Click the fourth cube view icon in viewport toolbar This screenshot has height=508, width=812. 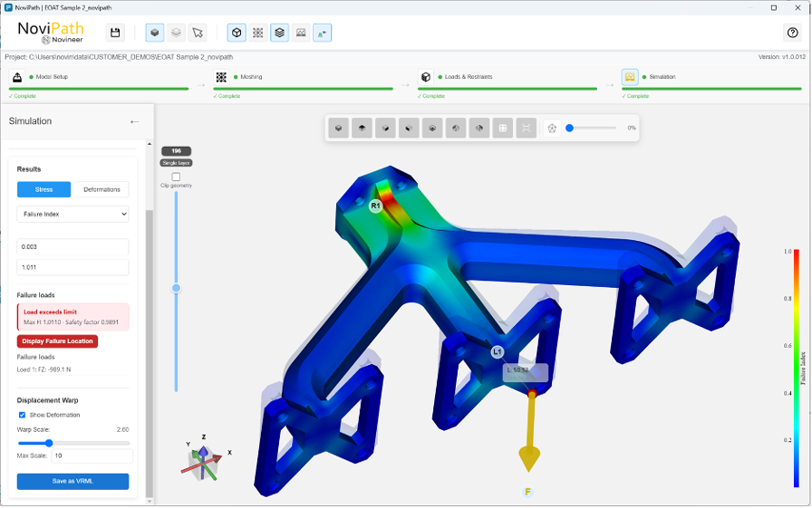tap(409, 129)
